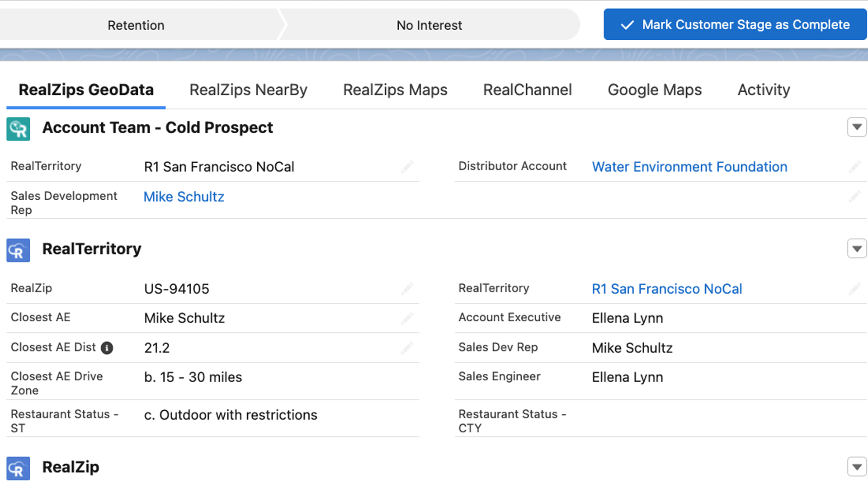Click the Account Team section icon
The height and width of the screenshot is (488, 868).
[18, 129]
